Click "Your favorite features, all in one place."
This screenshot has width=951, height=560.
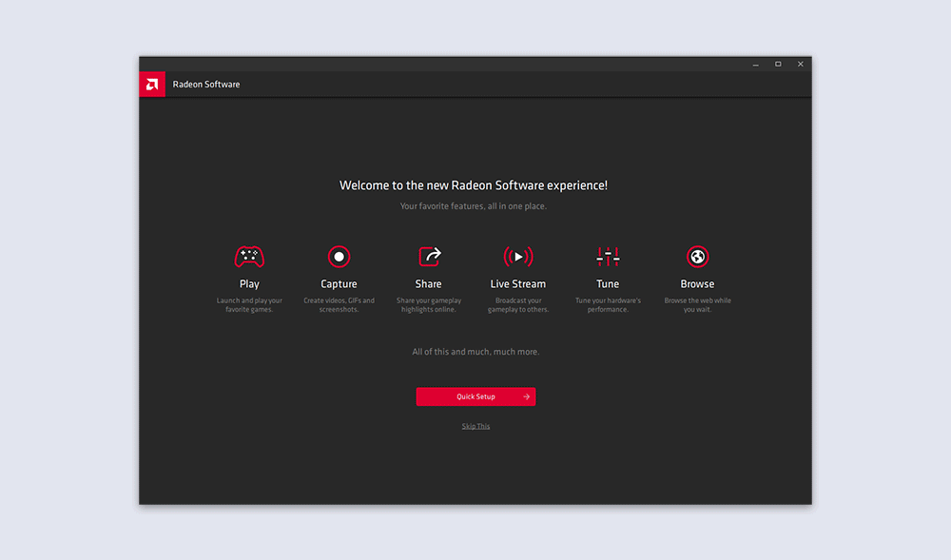473,206
